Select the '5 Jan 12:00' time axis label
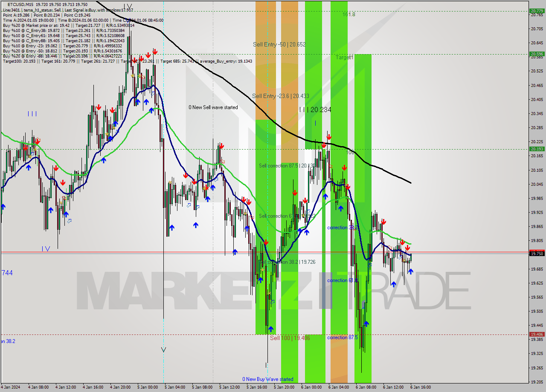 pyautogui.click(x=229, y=387)
